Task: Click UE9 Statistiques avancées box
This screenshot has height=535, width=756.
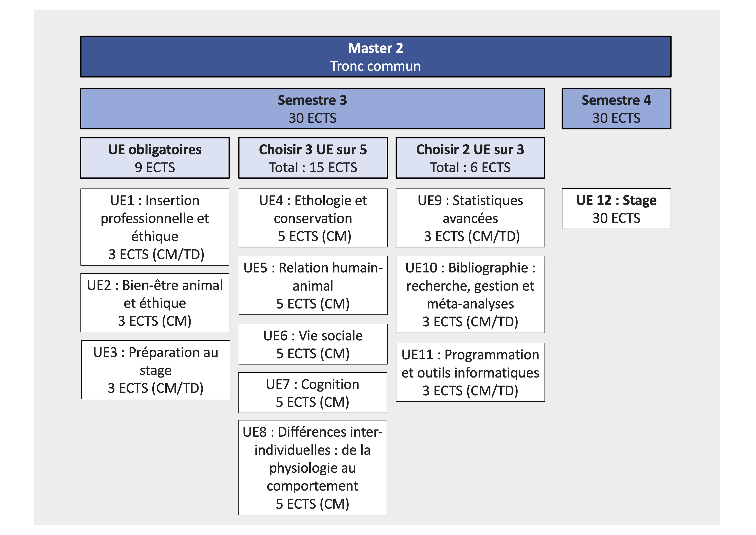Action: (470, 218)
